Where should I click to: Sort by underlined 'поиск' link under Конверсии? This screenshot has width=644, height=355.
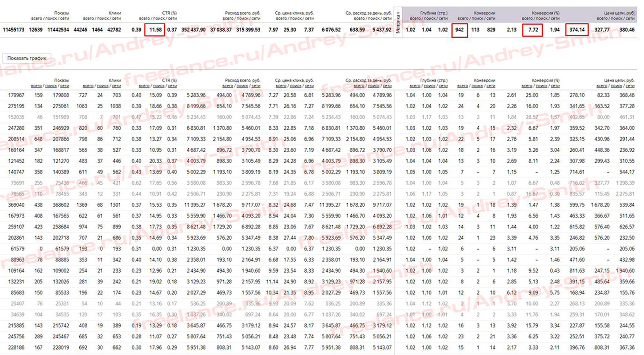[x=477, y=86]
